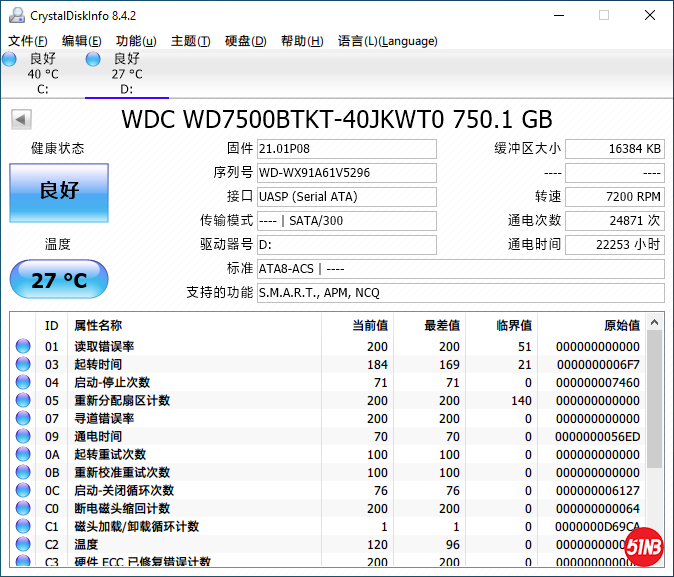Select raw value 000000000064 in row C0
Viewport: 674px width, 577px height.
597,509
